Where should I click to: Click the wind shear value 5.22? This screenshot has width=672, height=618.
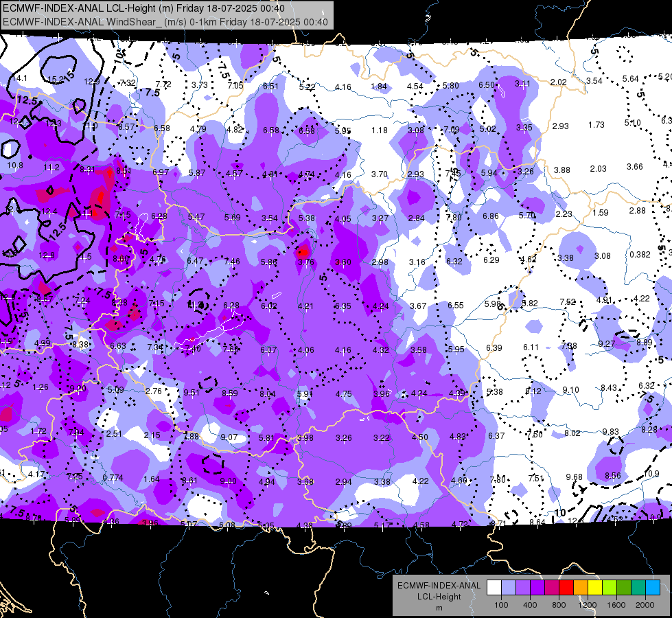307,87
